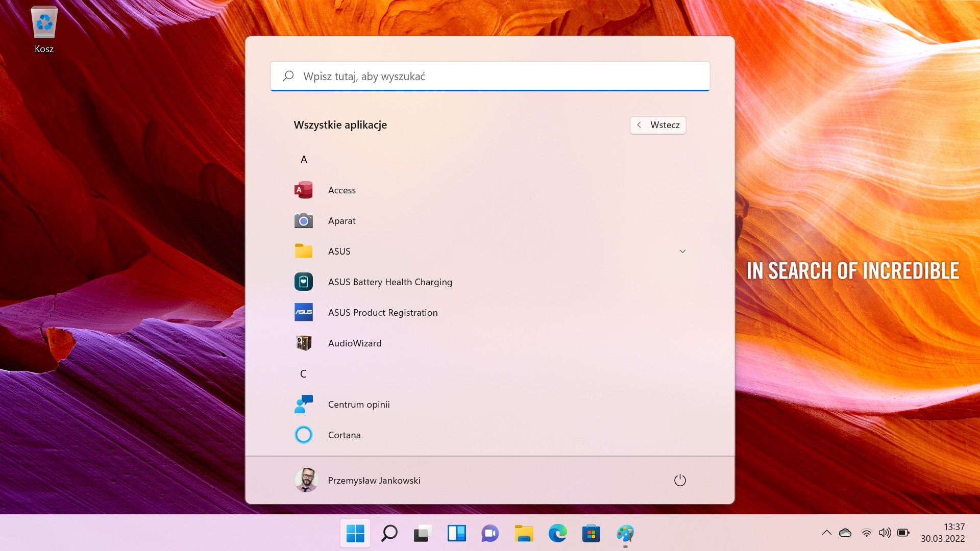The height and width of the screenshot is (551, 980).
Task: Click battery status tray icon
Action: 903,533
